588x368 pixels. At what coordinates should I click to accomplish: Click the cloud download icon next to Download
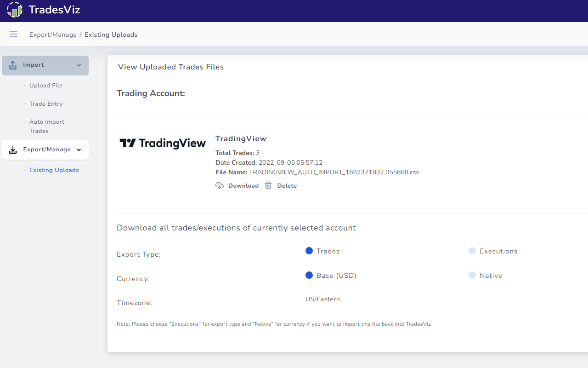(220, 185)
